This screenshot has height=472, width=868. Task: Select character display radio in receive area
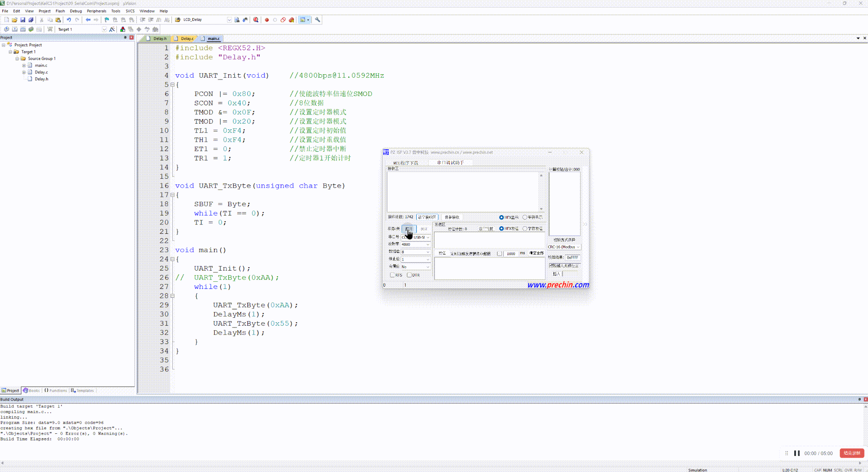(525, 217)
